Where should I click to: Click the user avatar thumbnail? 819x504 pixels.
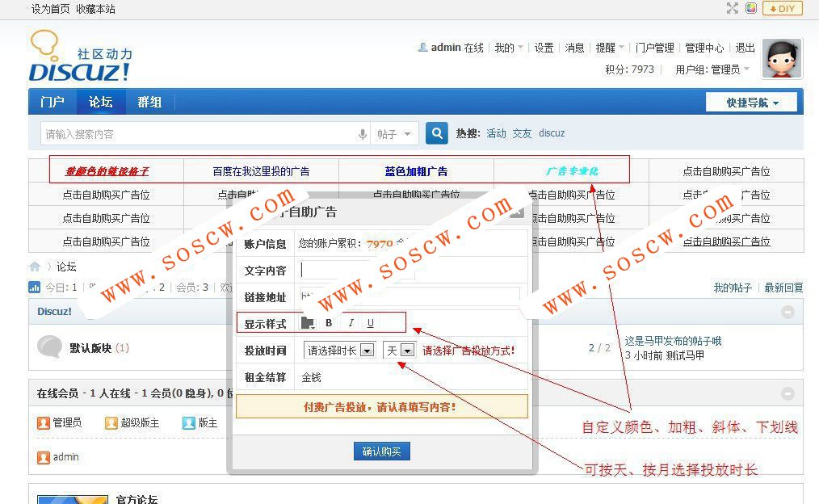(781, 58)
